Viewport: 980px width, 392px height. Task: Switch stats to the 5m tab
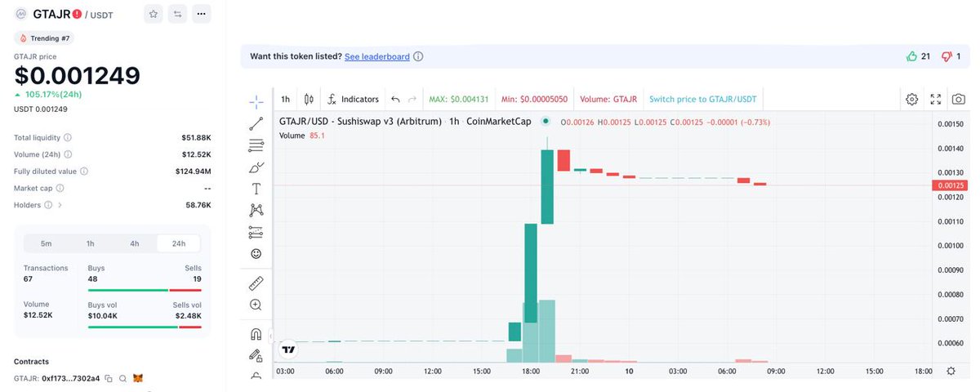point(47,243)
